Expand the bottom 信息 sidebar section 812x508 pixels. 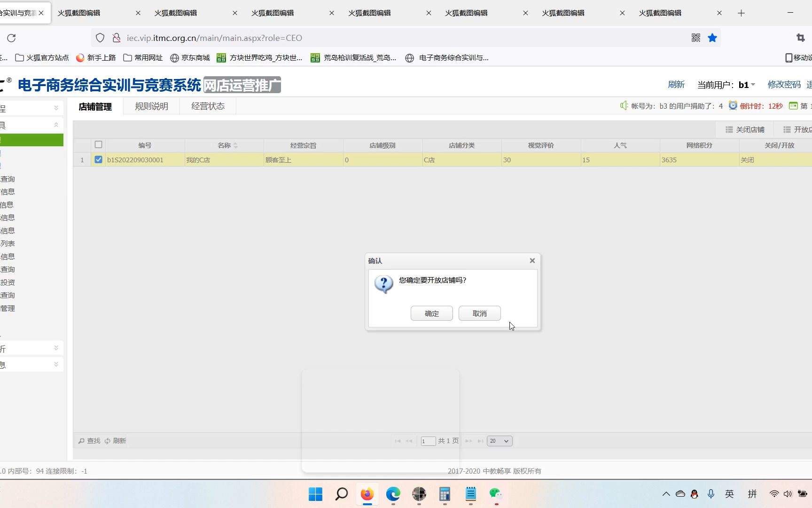pyautogui.click(x=56, y=364)
